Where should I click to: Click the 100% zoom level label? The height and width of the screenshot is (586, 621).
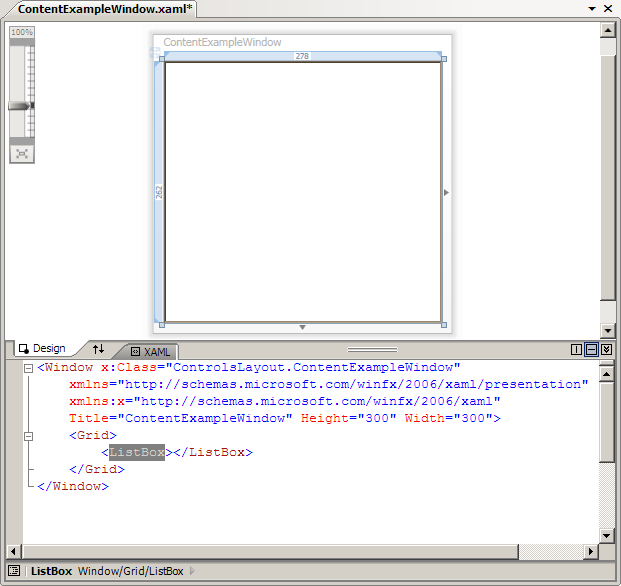pyautogui.click(x=22, y=32)
